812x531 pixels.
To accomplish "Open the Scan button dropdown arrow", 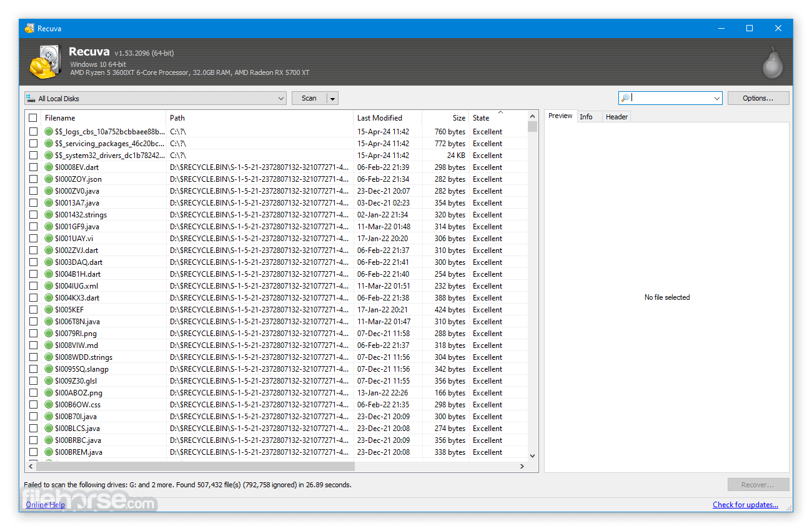I will tap(333, 99).
